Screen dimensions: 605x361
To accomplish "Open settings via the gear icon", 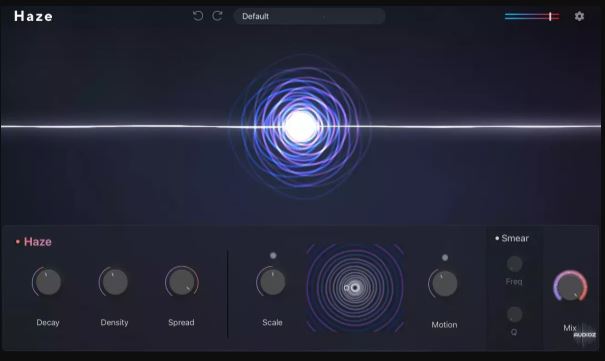I will (579, 16).
